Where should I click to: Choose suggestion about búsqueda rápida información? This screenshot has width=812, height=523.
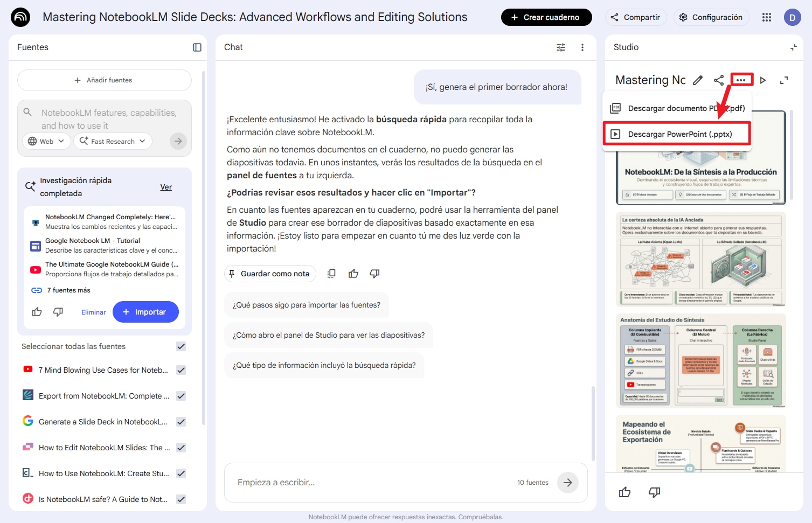click(324, 365)
